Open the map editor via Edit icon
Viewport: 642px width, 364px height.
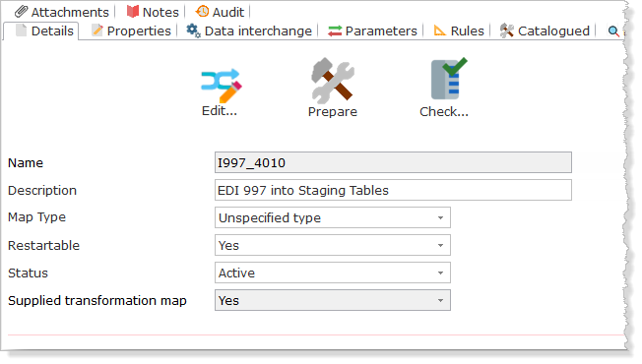[222, 85]
